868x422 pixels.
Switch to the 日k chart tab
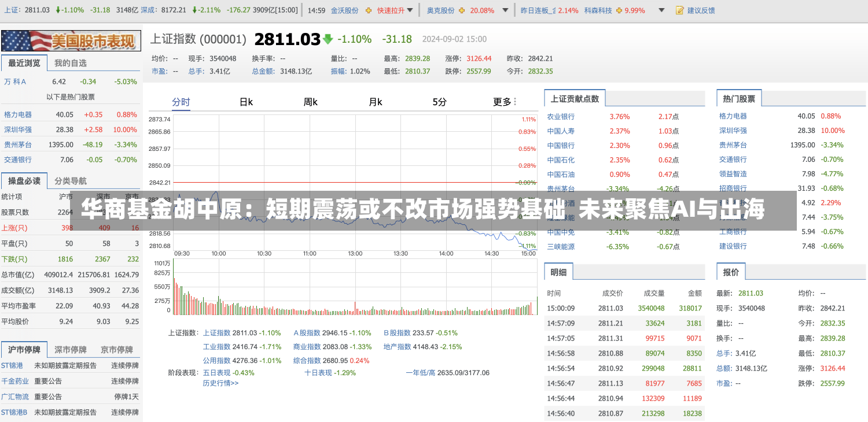246,102
